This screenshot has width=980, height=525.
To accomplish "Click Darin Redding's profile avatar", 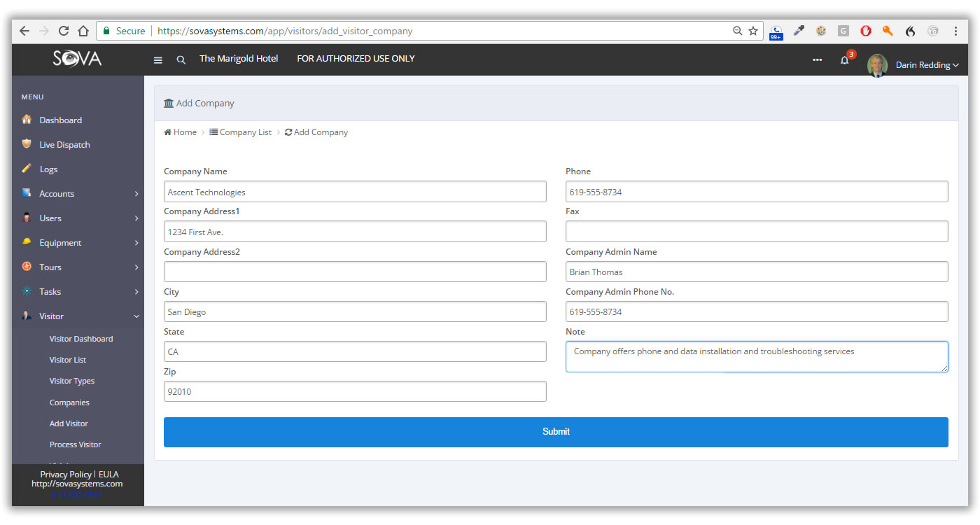I will pos(877,64).
